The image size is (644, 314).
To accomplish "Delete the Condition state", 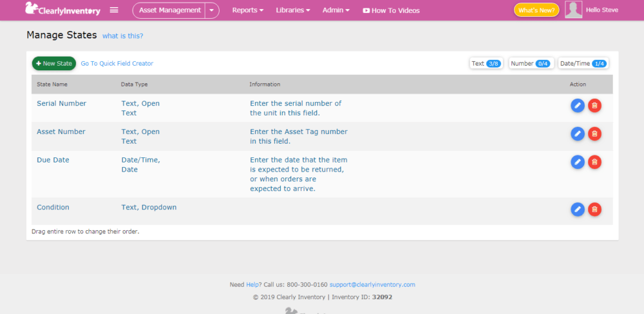I will (x=594, y=210).
